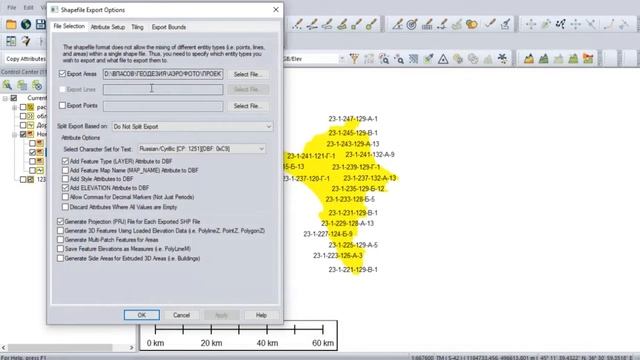Switch to the Export Bounds tab
The width and height of the screenshot is (640, 360).
169,27
